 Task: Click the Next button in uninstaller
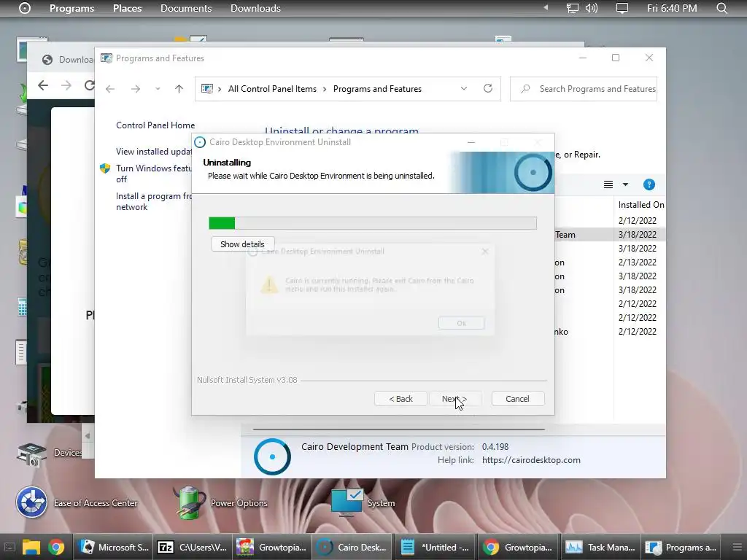pyautogui.click(x=454, y=399)
